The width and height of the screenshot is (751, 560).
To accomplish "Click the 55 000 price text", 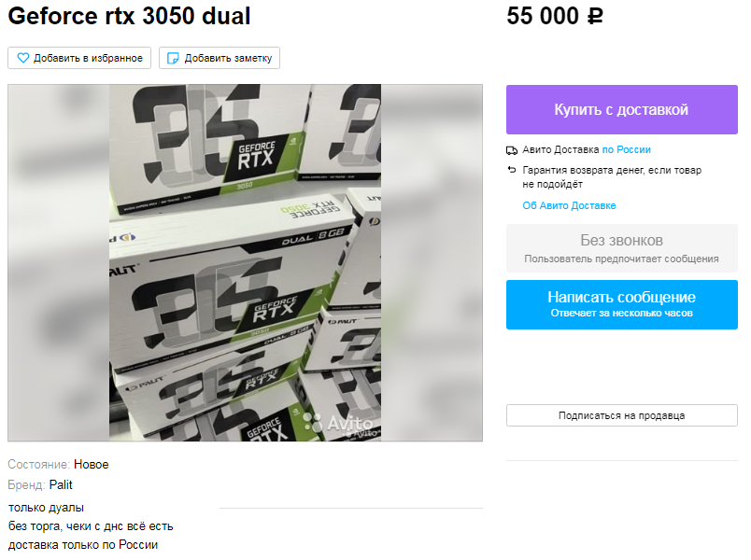I will [543, 16].
